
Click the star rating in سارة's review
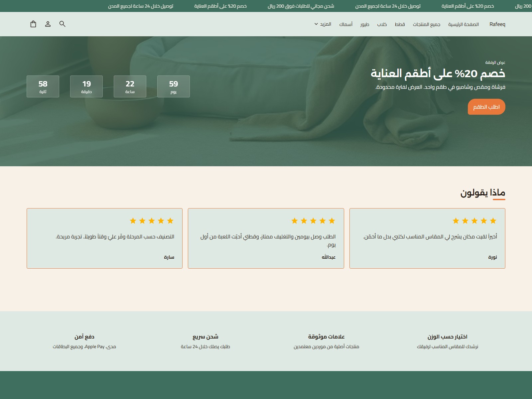(x=152, y=221)
